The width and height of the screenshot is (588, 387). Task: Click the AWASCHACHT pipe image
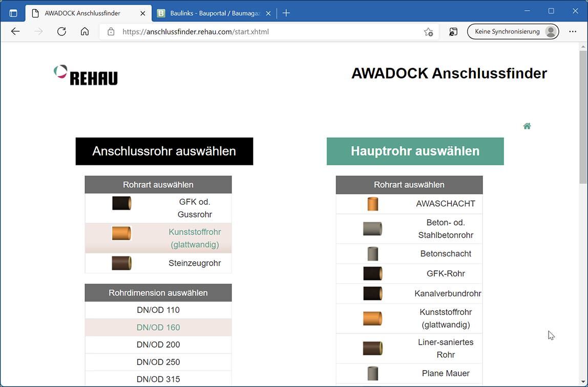point(373,204)
